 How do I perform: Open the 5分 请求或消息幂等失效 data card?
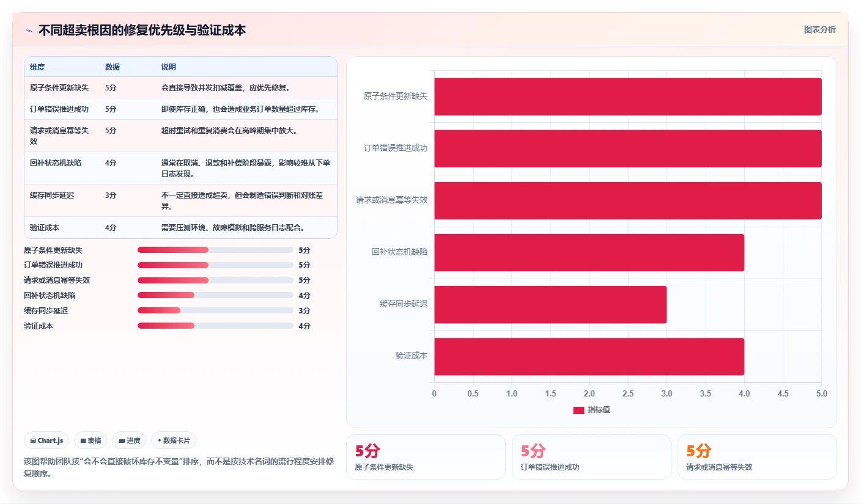757,457
